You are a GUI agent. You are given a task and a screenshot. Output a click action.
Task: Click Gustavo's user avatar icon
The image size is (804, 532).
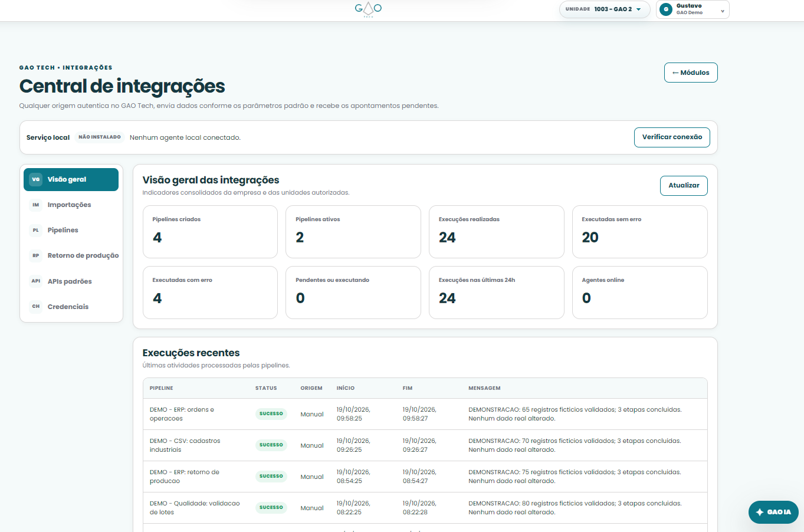(x=666, y=9)
